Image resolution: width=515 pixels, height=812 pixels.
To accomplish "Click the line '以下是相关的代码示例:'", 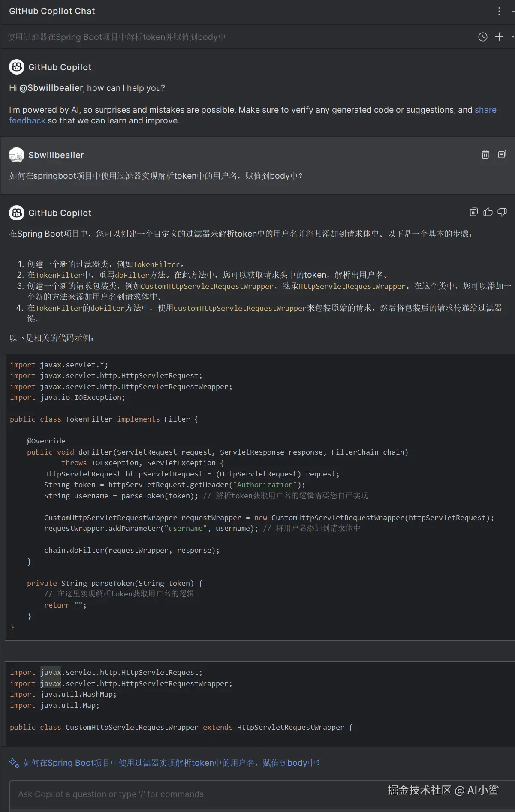I will click(52, 338).
